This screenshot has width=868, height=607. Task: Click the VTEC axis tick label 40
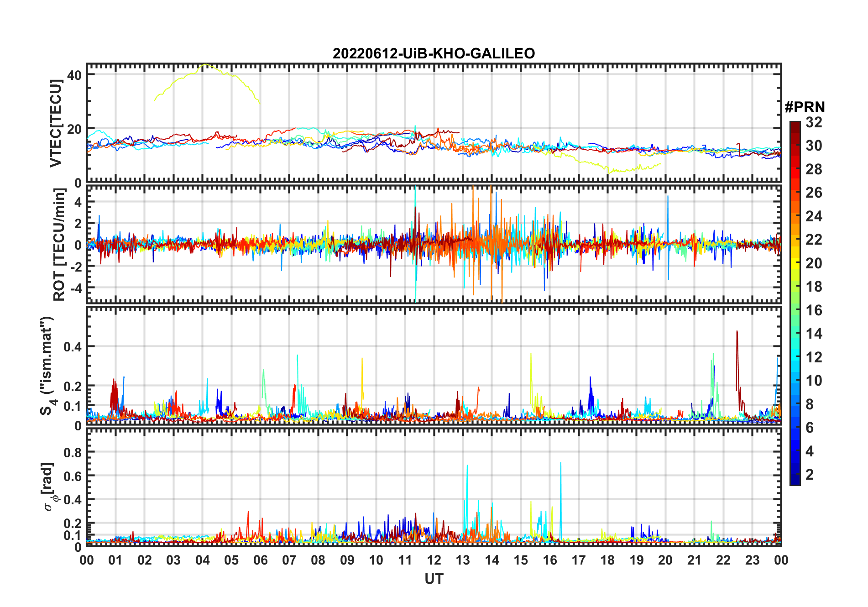point(74,75)
